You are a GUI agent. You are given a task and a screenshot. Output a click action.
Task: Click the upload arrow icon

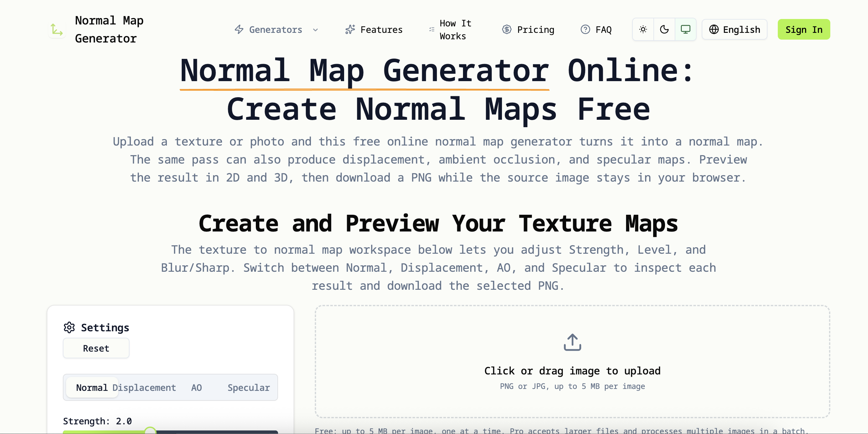[572, 342]
